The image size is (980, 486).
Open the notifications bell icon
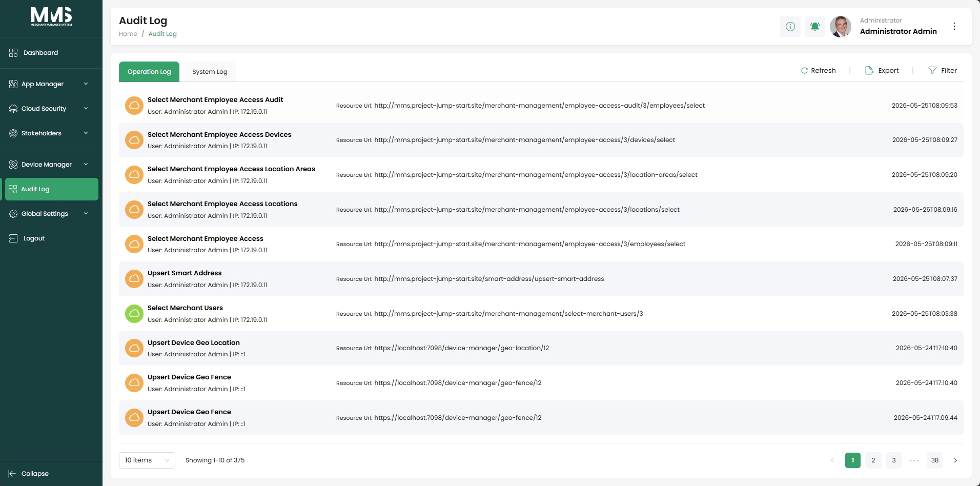[815, 27]
